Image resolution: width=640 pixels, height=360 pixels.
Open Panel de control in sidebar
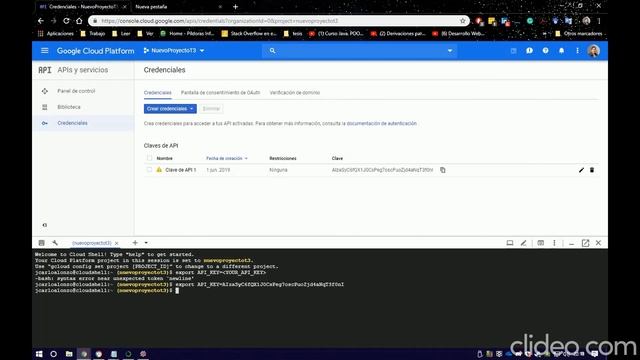coord(76,91)
